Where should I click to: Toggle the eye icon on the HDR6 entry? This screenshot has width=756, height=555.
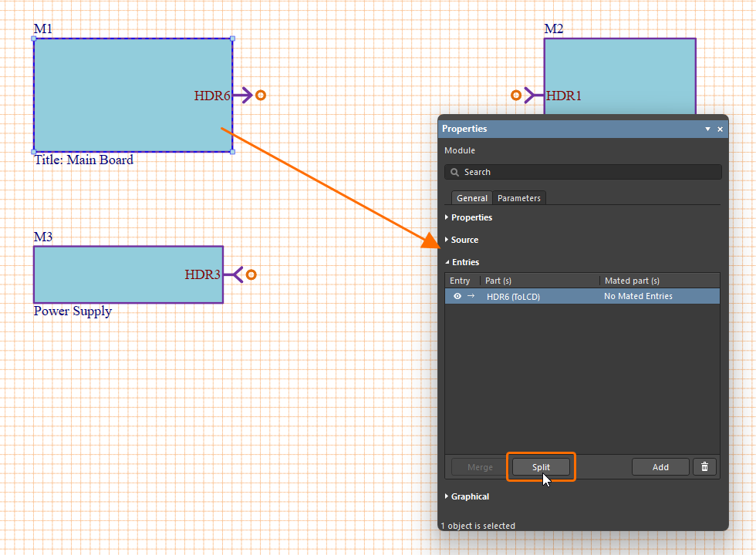[457, 296]
